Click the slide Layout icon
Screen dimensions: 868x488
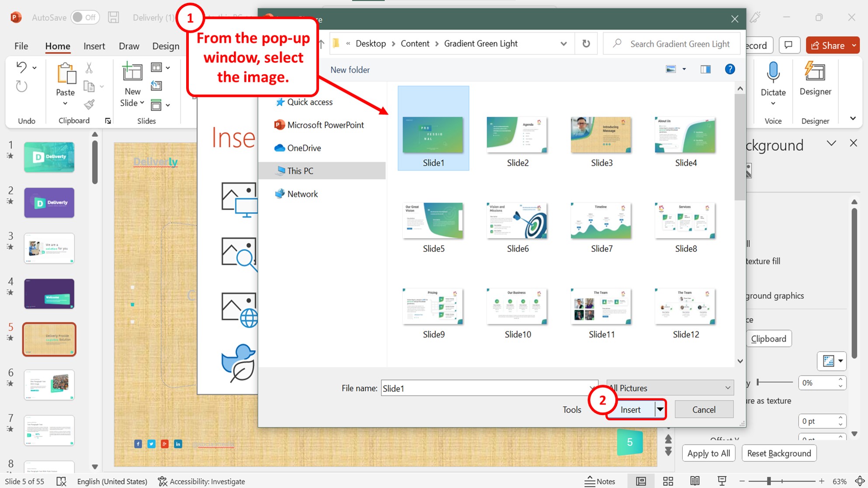tap(156, 67)
